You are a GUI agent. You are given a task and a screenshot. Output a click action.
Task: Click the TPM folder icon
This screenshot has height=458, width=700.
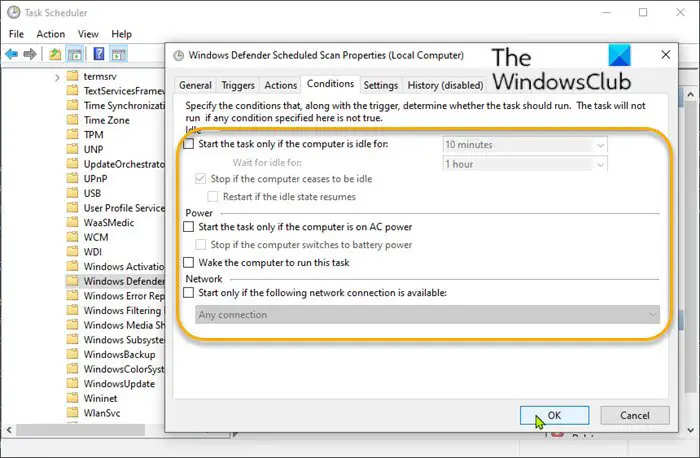coord(72,134)
